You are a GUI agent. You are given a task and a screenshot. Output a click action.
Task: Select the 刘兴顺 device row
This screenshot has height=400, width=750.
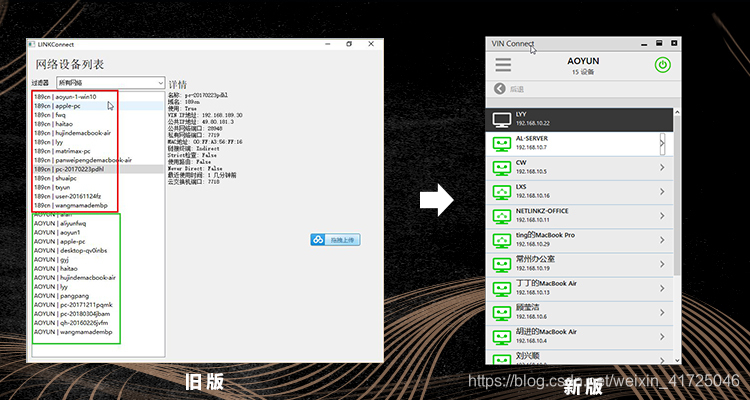coord(579,357)
